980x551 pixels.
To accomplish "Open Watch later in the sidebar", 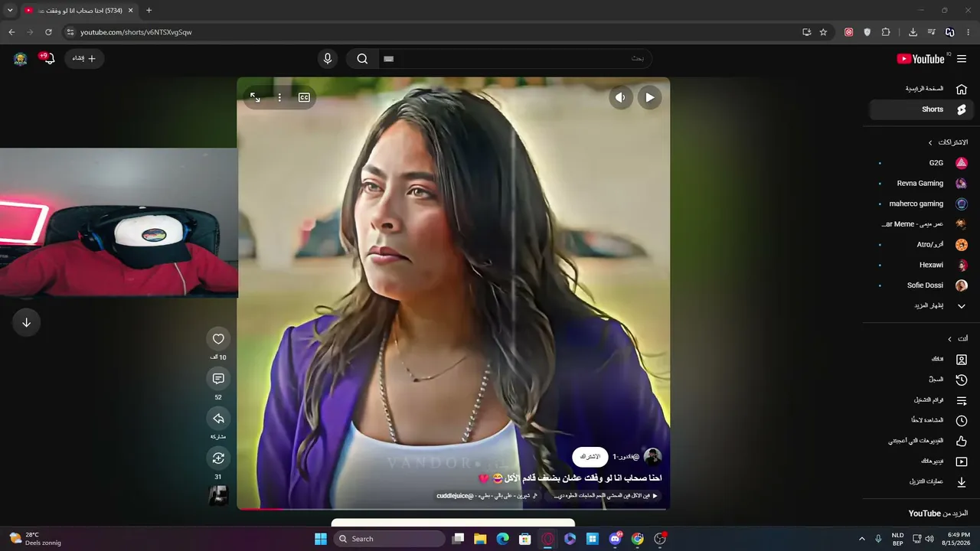I will coord(920,421).
